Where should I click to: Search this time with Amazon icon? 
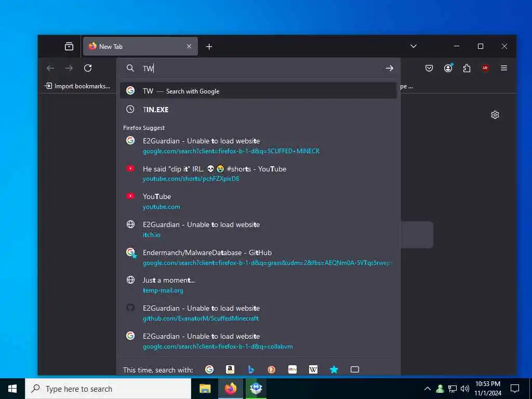230,369
